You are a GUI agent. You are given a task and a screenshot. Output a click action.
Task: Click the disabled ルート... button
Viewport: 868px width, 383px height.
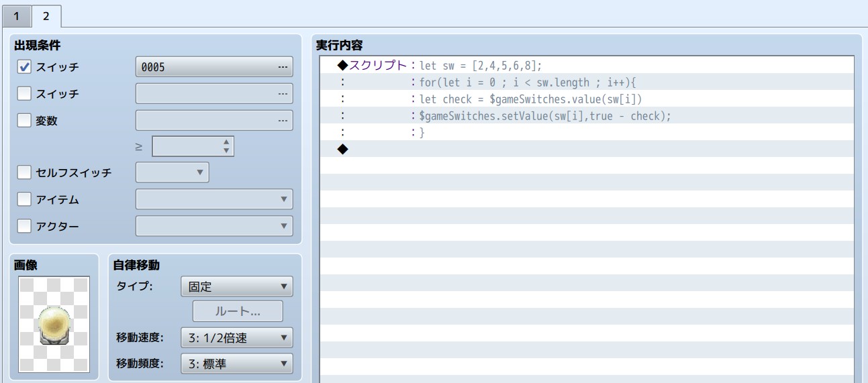pos(238,311)
